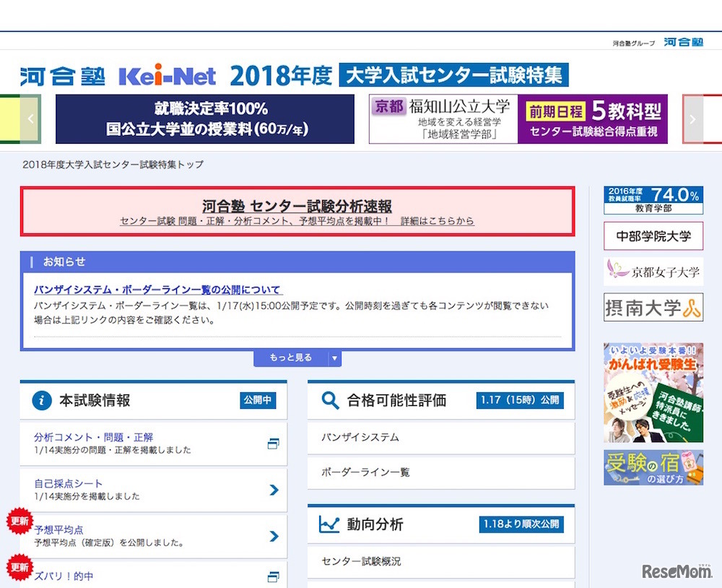722x588 pixels.
Task: Open the バンザイシステム・ボーダーライン一覧の公開について notice
Action: pyautogui.click(x=158, y=290)
